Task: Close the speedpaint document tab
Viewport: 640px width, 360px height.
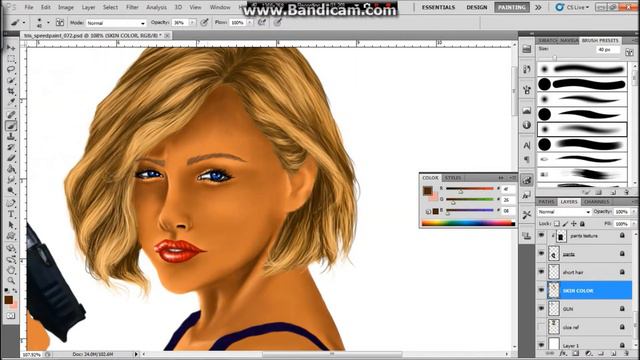Action: click(167, 36)
